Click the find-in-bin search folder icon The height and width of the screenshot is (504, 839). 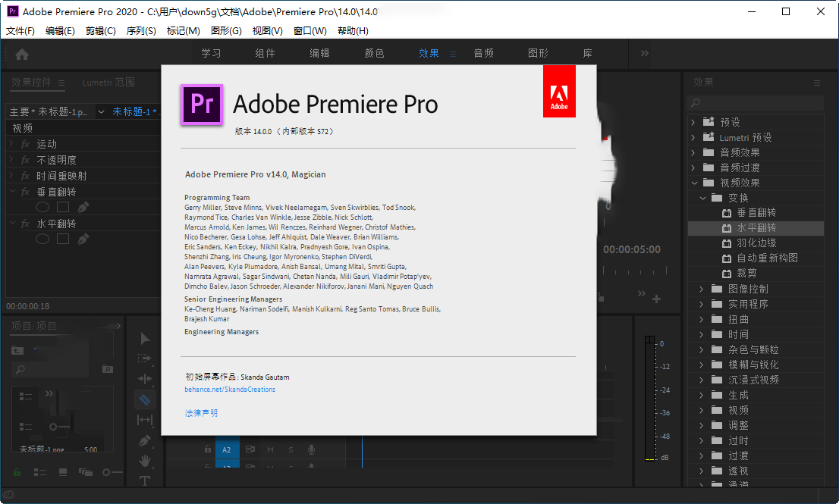pyautogui.click(x=108, y=369)
